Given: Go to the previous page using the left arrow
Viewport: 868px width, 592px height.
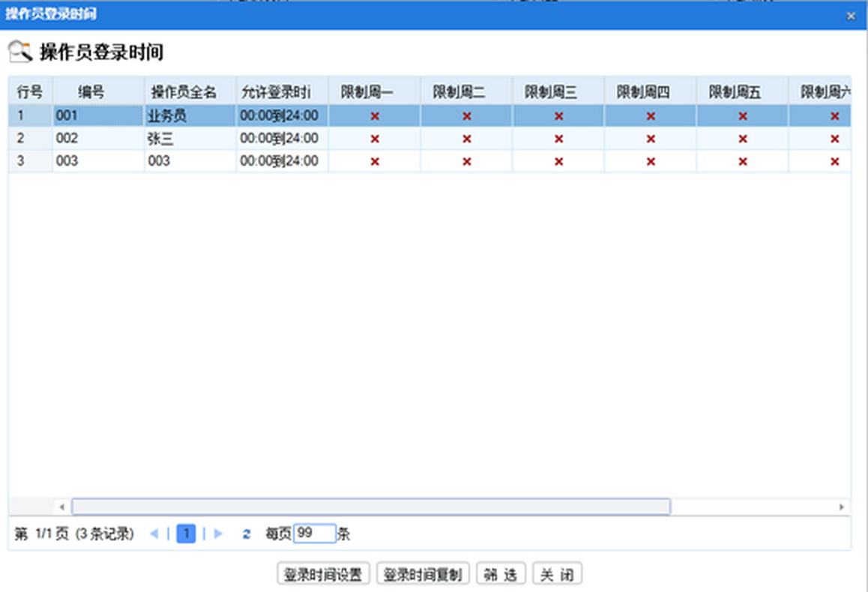Looking at the screenshot, I should click(x=154, y=534).
